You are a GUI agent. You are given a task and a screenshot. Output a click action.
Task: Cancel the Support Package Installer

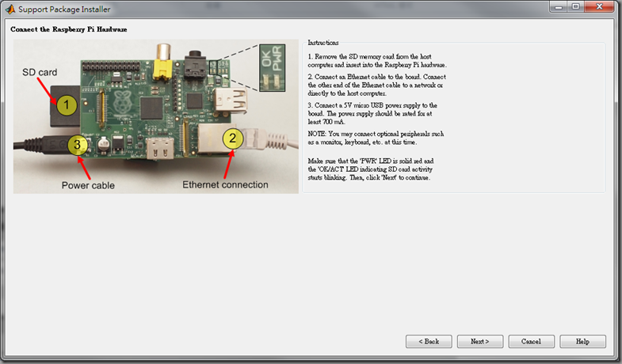click(x=531, y=341)
